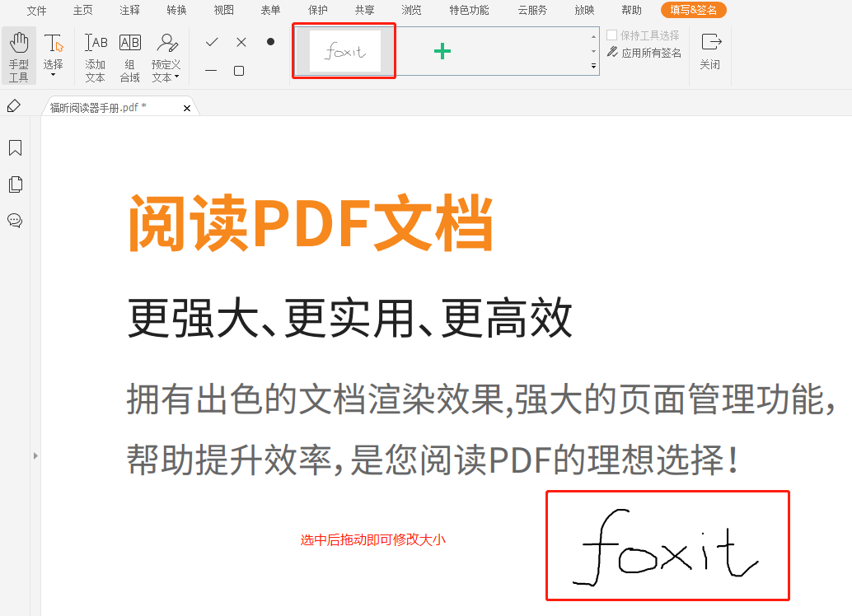Image resolution: width=852 pixels, height=616 pixels.
Task: Click the 应用所有签名 button
Action: (x=650, y=51)
